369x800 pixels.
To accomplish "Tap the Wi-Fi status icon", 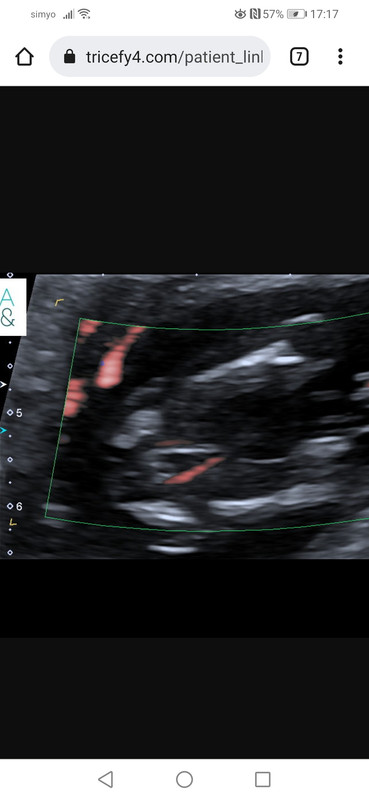I will (x=84, y=14).
